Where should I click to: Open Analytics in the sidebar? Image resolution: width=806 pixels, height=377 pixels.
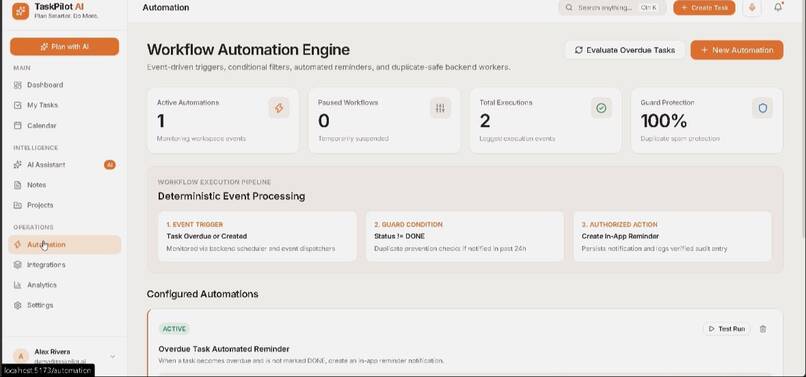click(64, 284)
